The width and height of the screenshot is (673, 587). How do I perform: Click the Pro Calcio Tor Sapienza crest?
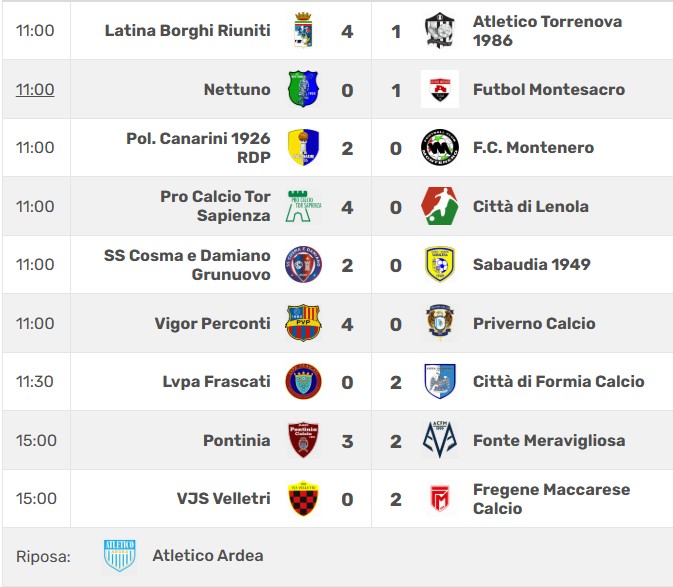point(303,206)
